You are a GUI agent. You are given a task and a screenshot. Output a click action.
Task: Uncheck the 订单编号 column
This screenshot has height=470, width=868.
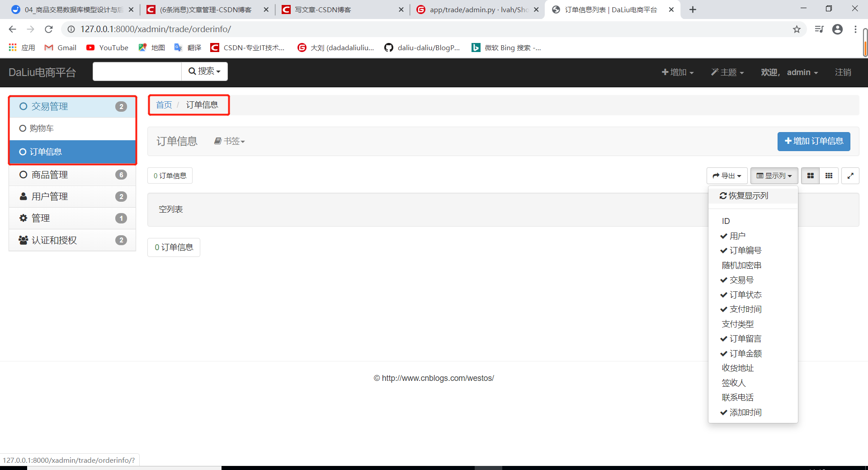753,251
